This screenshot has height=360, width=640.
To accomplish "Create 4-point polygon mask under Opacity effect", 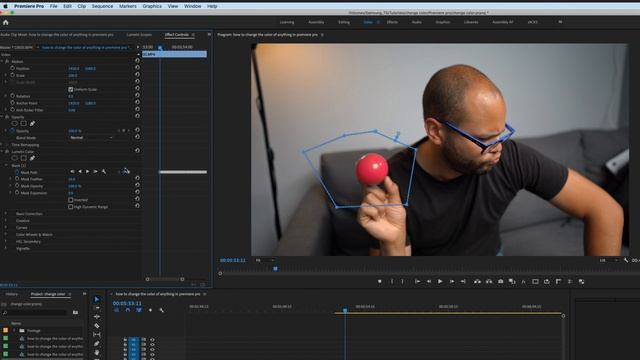I will click(x=23, y=123).
